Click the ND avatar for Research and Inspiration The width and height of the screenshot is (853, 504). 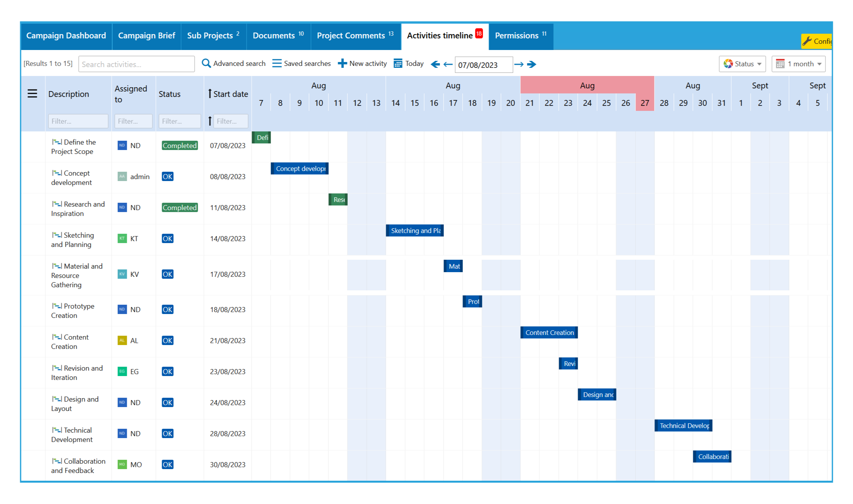click(122, 207)
